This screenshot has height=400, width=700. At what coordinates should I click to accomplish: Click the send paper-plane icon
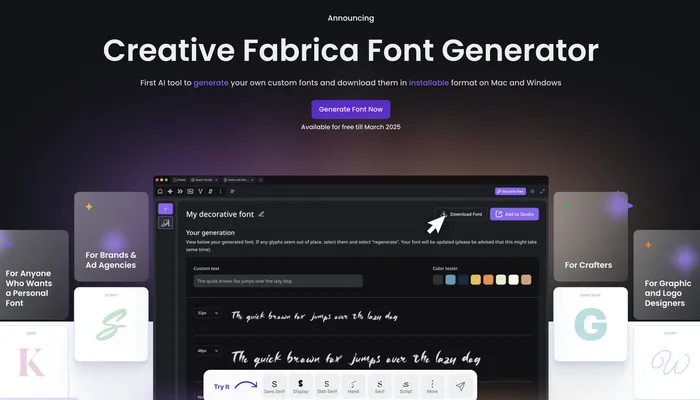[460, 385]
